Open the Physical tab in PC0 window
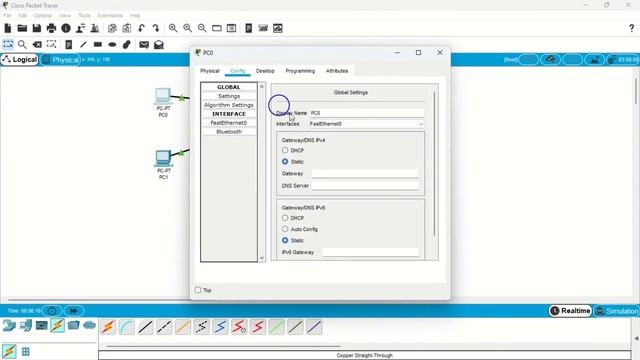Screen dimensions: 640x360 (210, 71)
